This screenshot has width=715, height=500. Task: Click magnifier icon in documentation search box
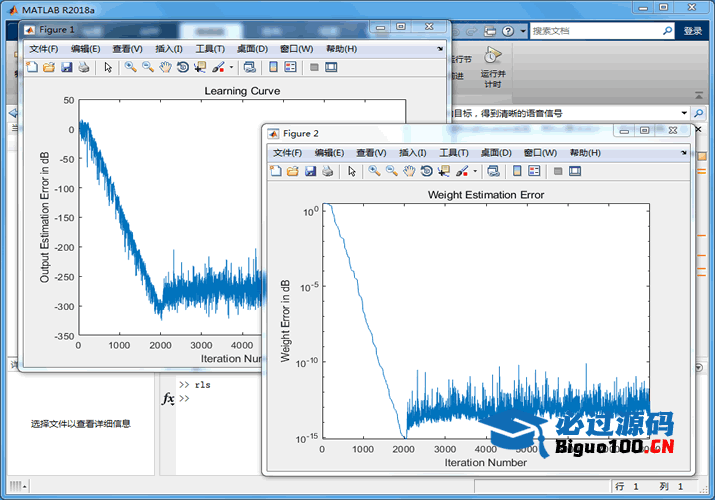668,31
